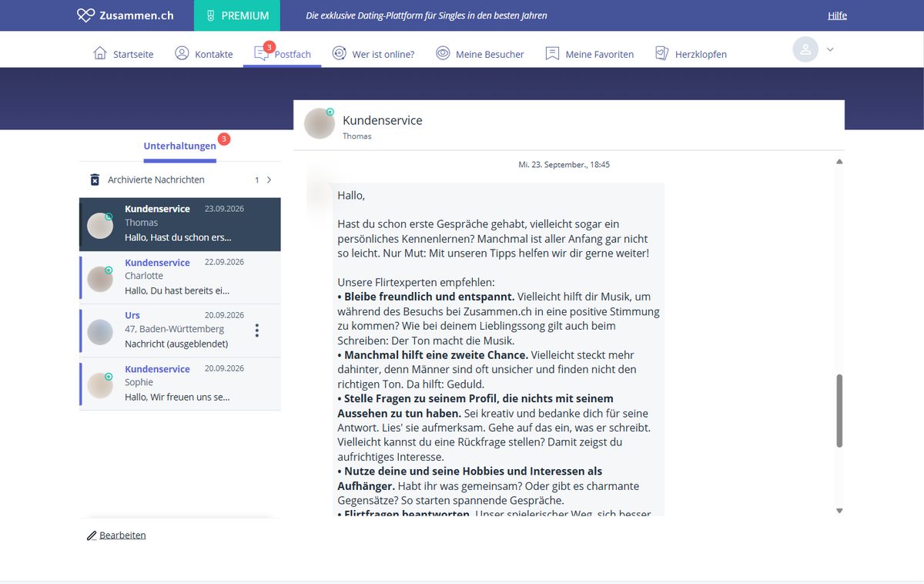Screen dimensions: 924x584
Task: Click the Hilfe link
Action: pyautogui.click(x=837, y=15)
